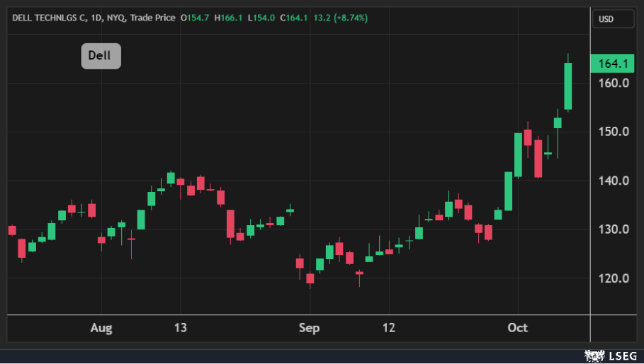Select the Sep label on time axis
The width and height of the screenshot is (644, 364).
(309, 328)
